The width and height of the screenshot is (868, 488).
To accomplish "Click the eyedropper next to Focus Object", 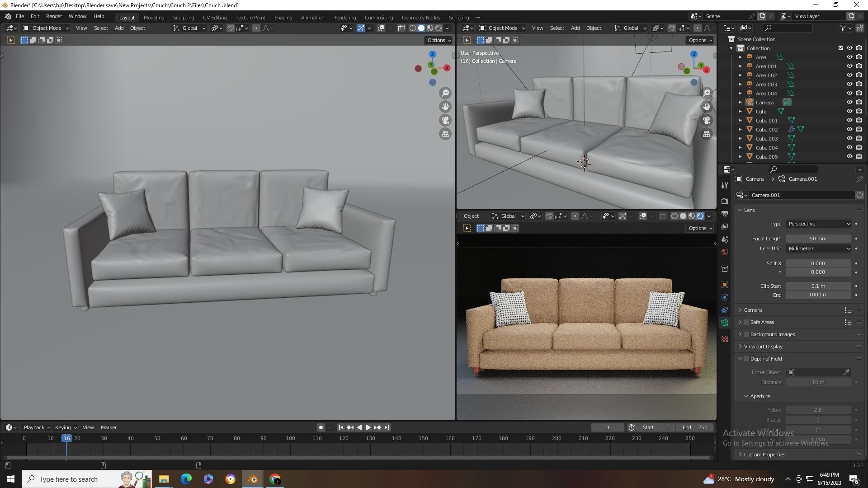I will point(846,372).
